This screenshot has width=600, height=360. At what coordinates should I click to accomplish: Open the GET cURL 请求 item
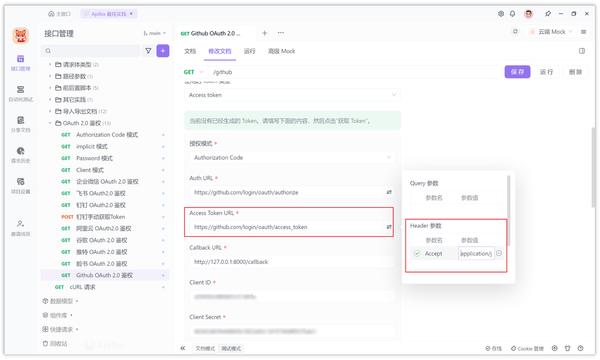pyautogui.click(x=105, y=287)
